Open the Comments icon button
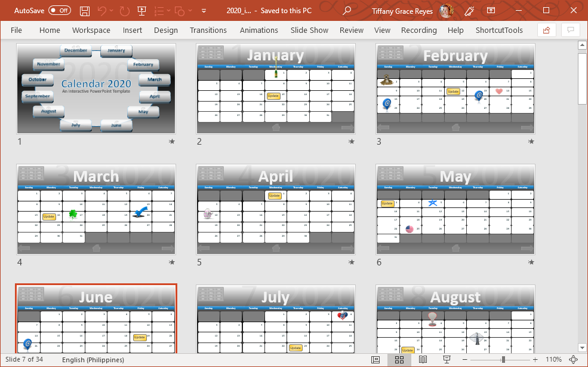Viewport: 588px width, 367px height. (571, 30)
